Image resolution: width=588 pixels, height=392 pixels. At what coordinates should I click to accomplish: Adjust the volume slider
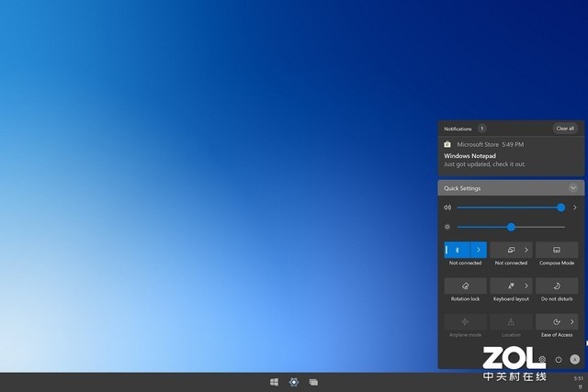511,207
